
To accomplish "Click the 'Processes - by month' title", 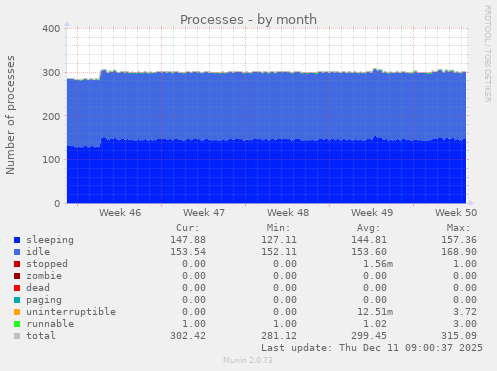I will pyautogui.click(x=248, y=20).
